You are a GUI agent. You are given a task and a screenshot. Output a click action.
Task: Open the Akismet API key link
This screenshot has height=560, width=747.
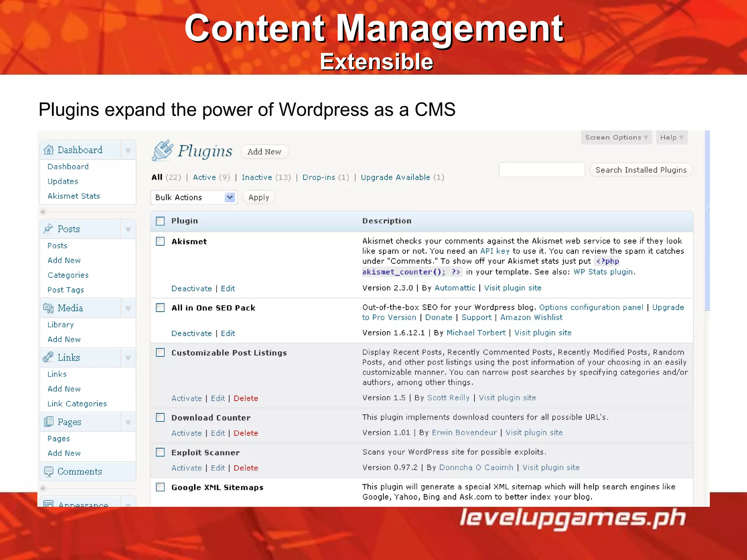tap(495, 251)
